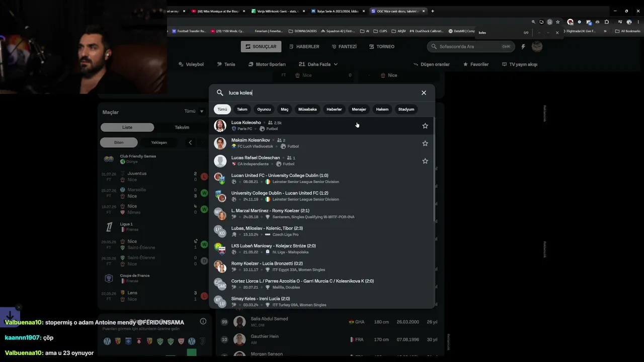644x362 pixels.
Task: Open Gauthier Hein player row
Action: pyautogui.click(x=330, y=339)
